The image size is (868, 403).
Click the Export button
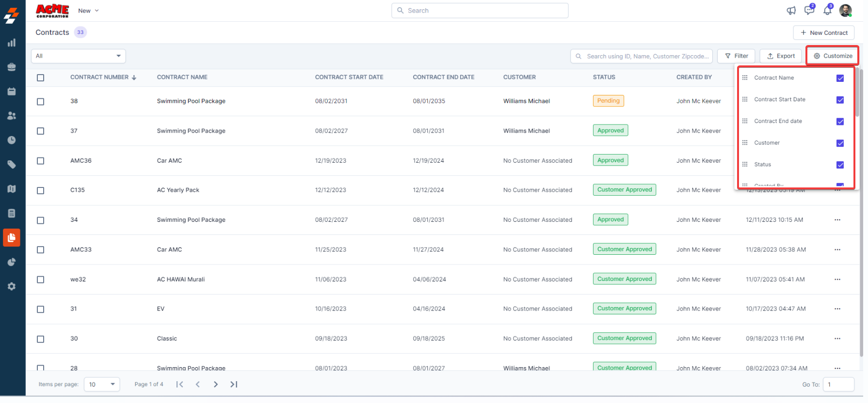[780, 56]
